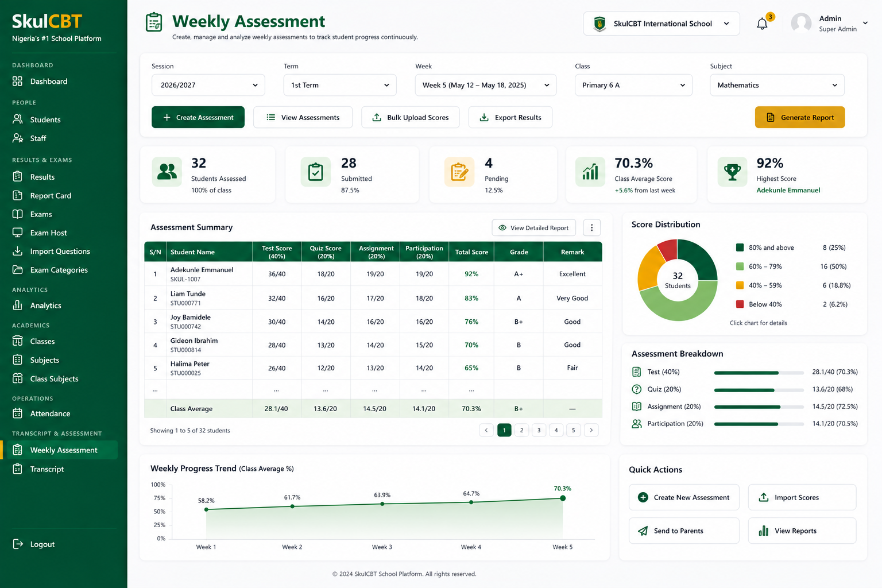The image size is (882, 588).
Task: Open the Assessment Summary more options menu
Action: point(592,227)
